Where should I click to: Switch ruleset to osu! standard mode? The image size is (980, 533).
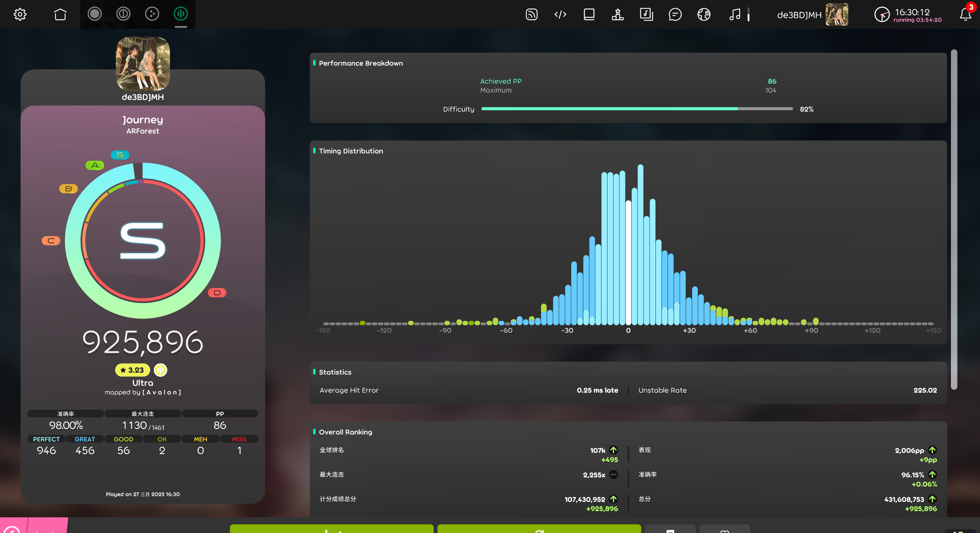point(95,14)
